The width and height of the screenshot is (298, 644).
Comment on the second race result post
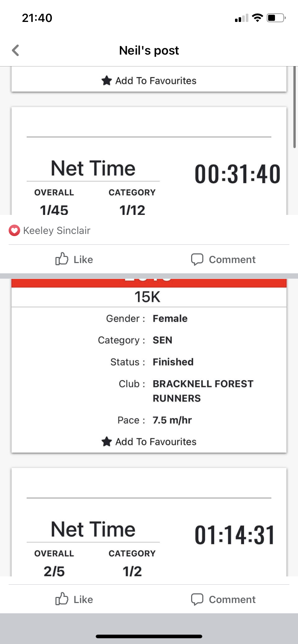coord(223,599)
